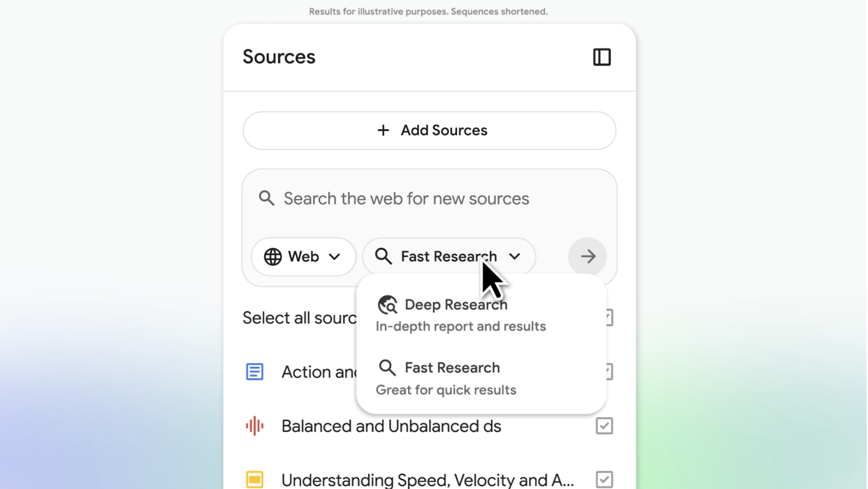
Task: Collapse the Sources side panel icon
Action: [602, 57]
